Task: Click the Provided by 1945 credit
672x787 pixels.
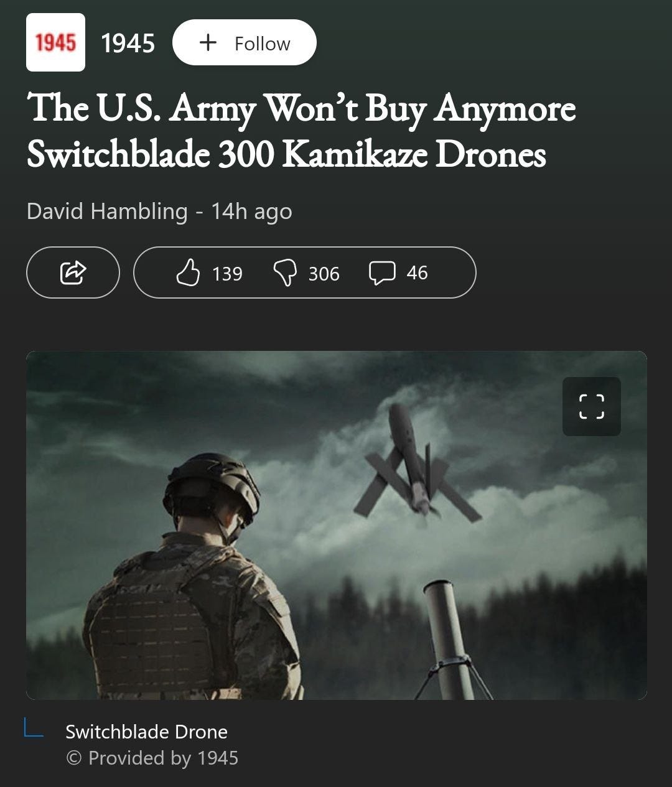Action: [x=152, y=758]
